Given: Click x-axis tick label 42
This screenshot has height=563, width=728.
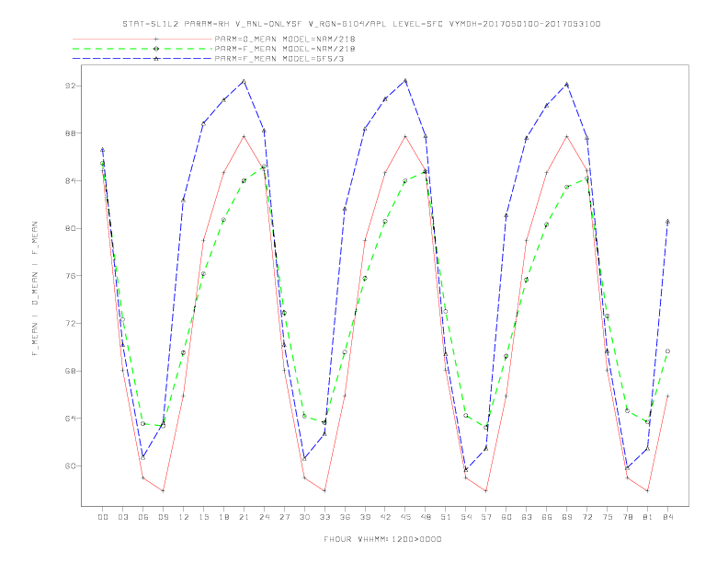Looking at the screenshot, I should pyautogui.click(x=385, y=517).
